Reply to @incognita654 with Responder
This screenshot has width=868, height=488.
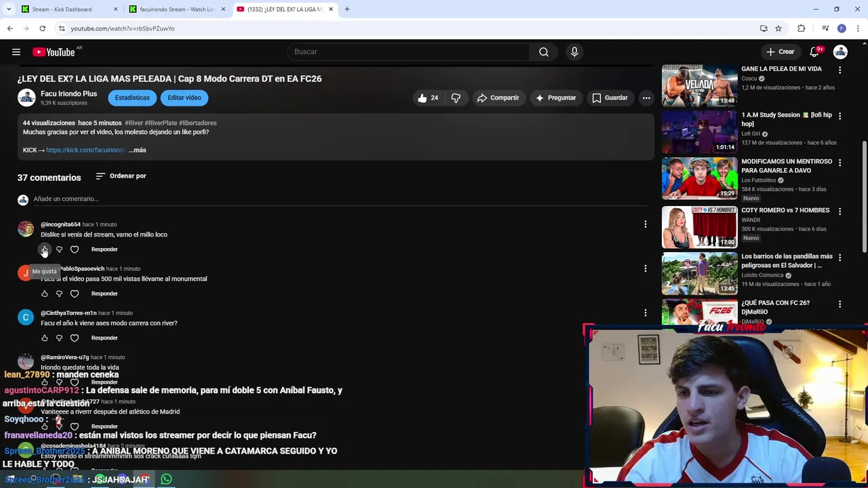[104, 249]
